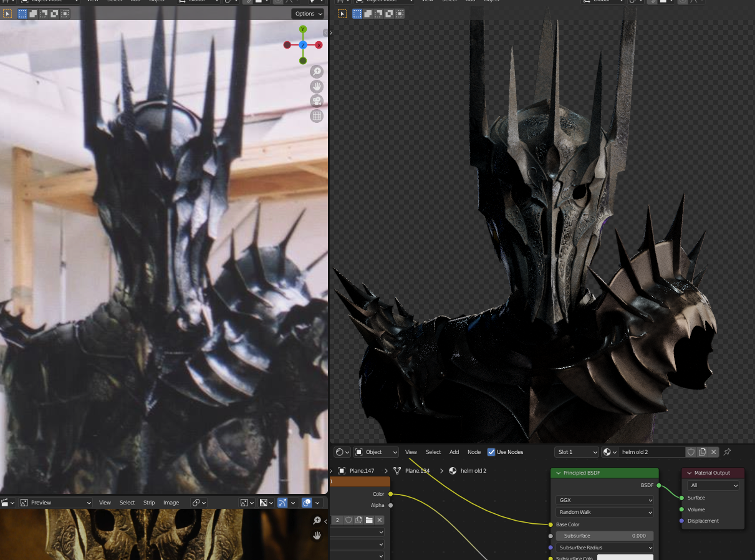Screen dimensions: 755x560
Task: Open the Preview display mode dropdown
Action: tap(55, 503)
